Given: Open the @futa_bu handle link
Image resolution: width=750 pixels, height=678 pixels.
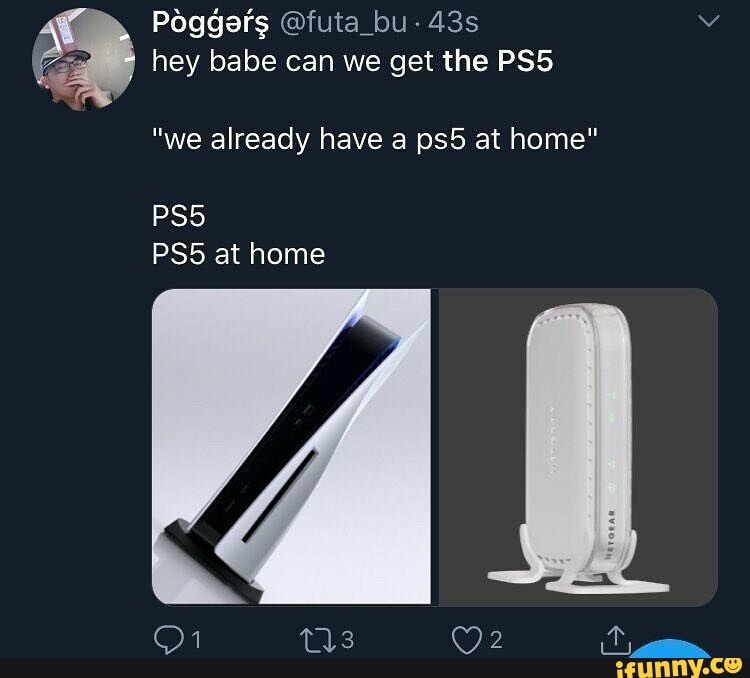Looking at the screenshot, I should click(x=342, y=22).
